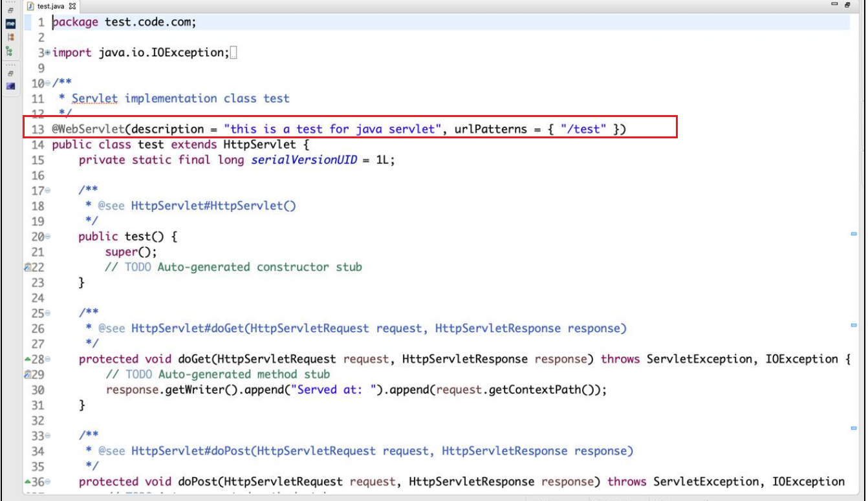Click the "/test" URL pattern string
868x501 pixels.
[x=583, y=129]
